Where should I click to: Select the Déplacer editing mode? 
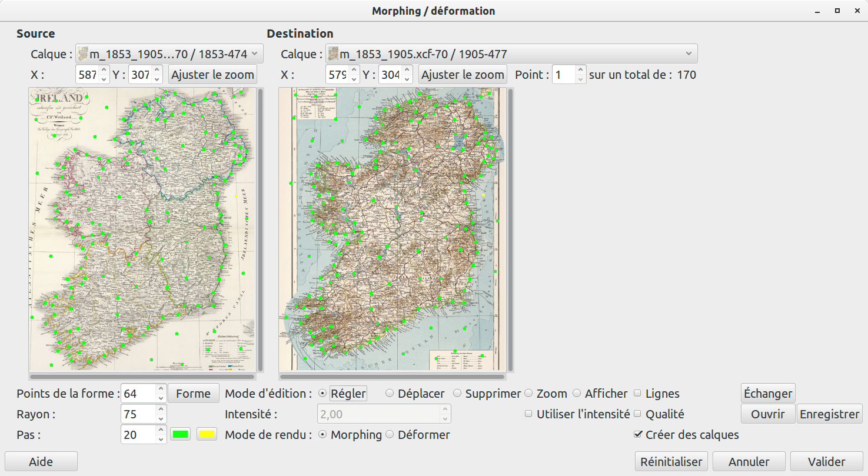(x=415, y=394)
